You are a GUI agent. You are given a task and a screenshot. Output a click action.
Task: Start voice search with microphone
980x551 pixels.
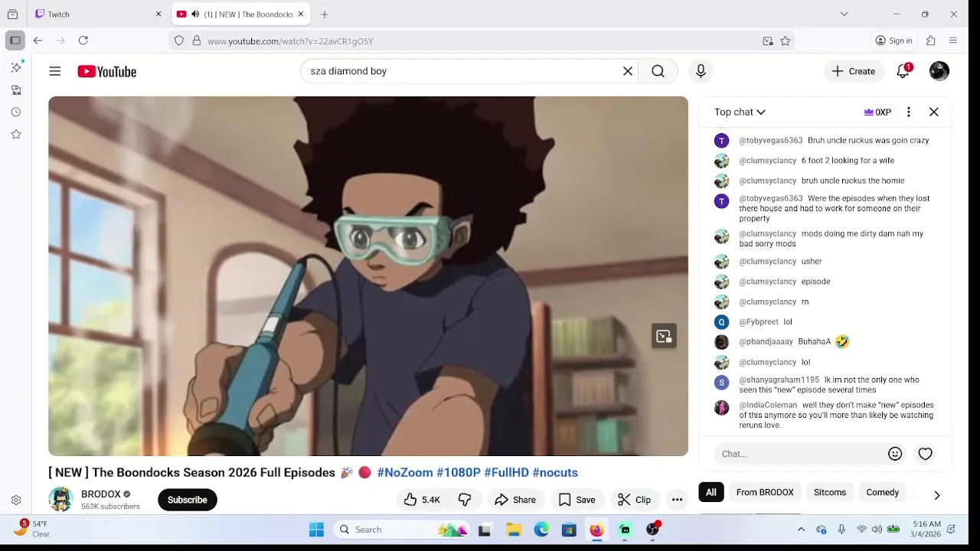701,71
